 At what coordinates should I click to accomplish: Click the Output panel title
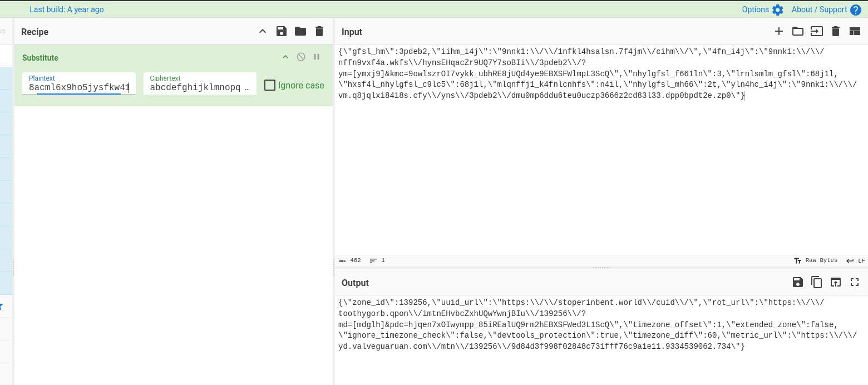(355, 283)
